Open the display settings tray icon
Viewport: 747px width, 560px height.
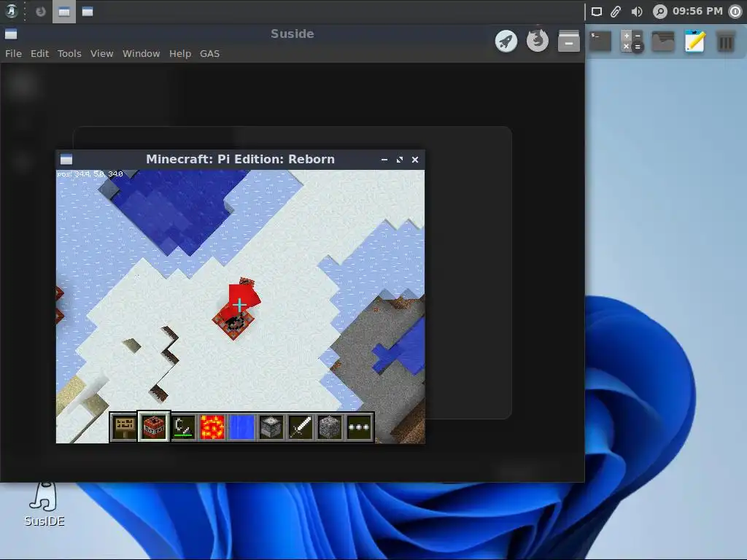coord(597,12)
